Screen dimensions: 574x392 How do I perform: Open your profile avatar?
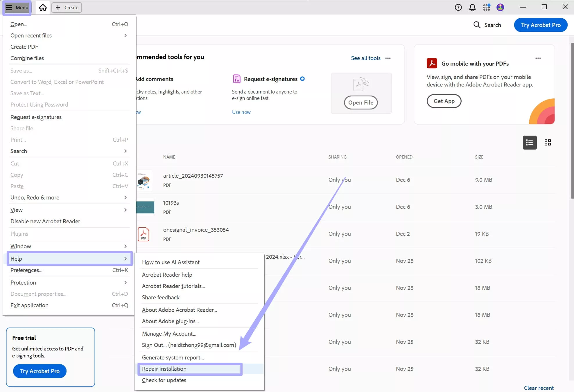tap(500, 7)
